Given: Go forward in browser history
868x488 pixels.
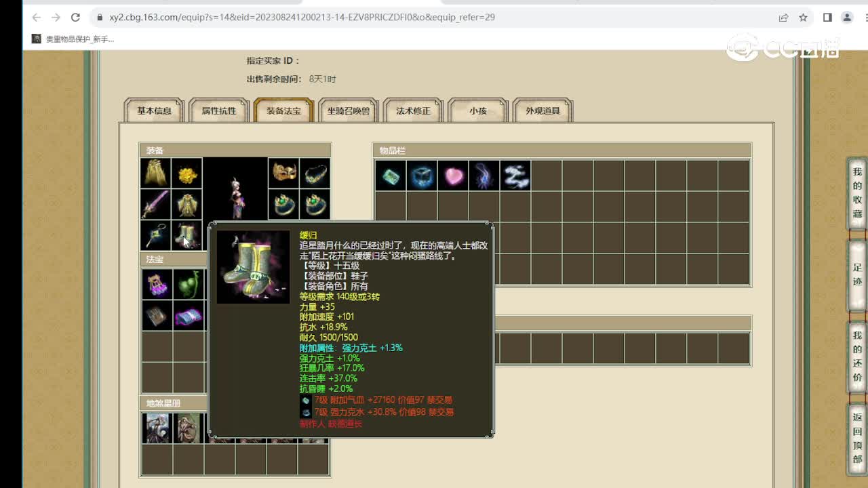Looking at the screenshot, I should [x=56, y=17].
